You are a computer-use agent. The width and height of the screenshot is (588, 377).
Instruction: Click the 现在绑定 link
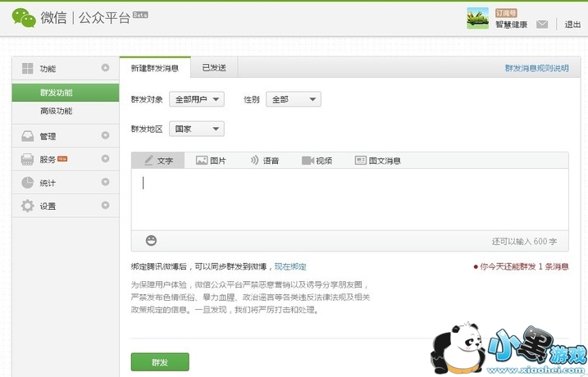[x=290, y=267]
